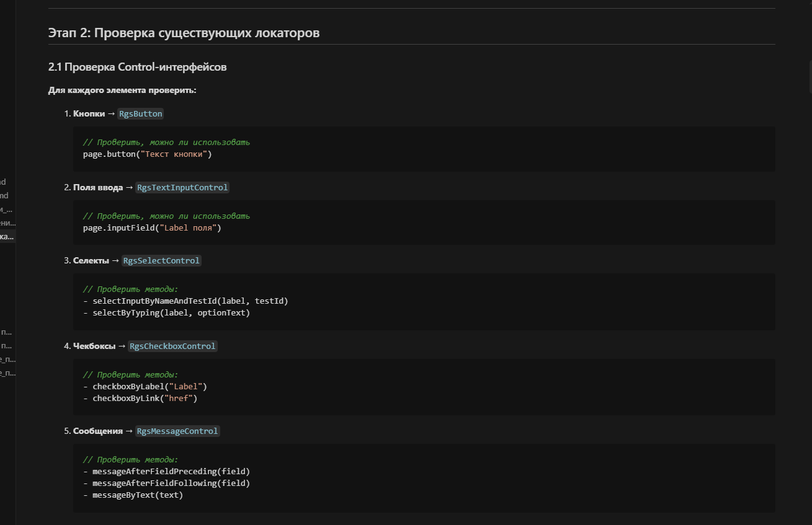Click inline code "RgsSelectControl"
The image size is (812, 525).
162,261
